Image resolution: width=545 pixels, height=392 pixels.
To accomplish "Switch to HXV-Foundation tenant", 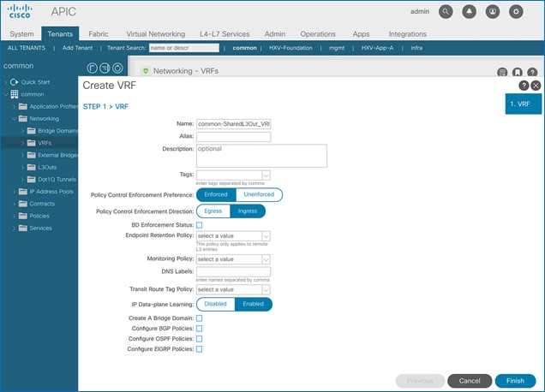I will pos(290,48).
